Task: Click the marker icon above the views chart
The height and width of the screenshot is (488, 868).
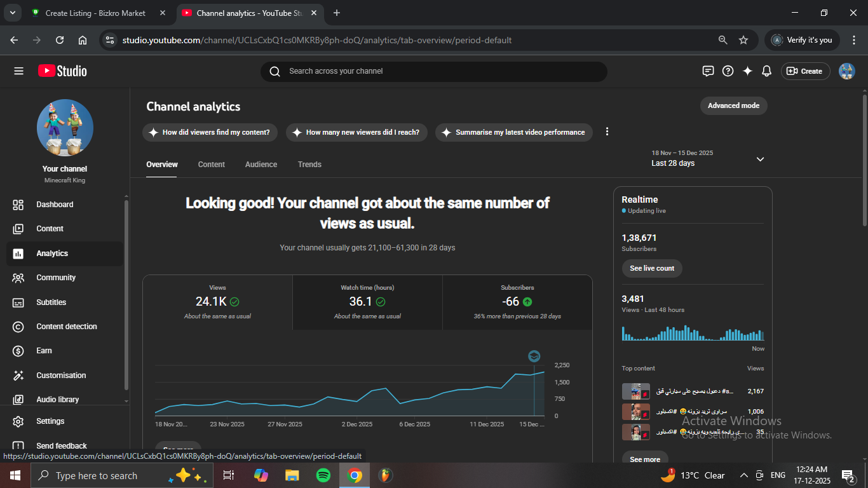Action: [x=534, y=356]
